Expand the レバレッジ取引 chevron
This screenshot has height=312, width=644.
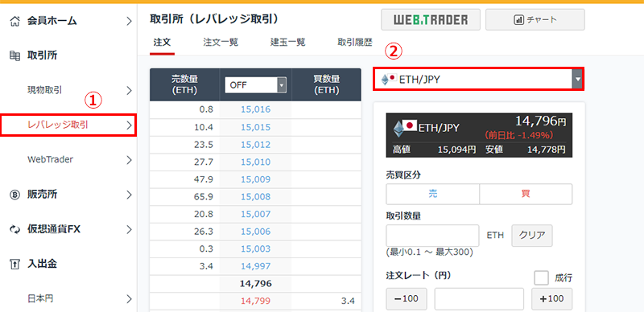coord(129,125)
